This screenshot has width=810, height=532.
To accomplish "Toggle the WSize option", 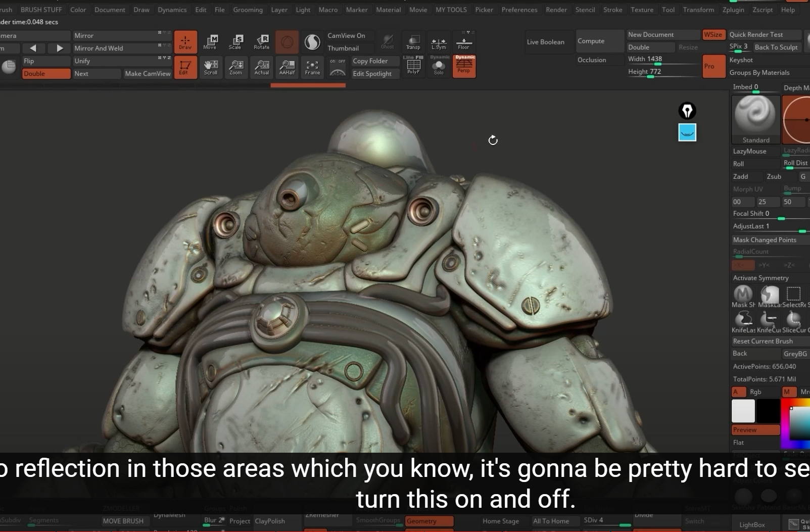I will click(x=713, y=34).
